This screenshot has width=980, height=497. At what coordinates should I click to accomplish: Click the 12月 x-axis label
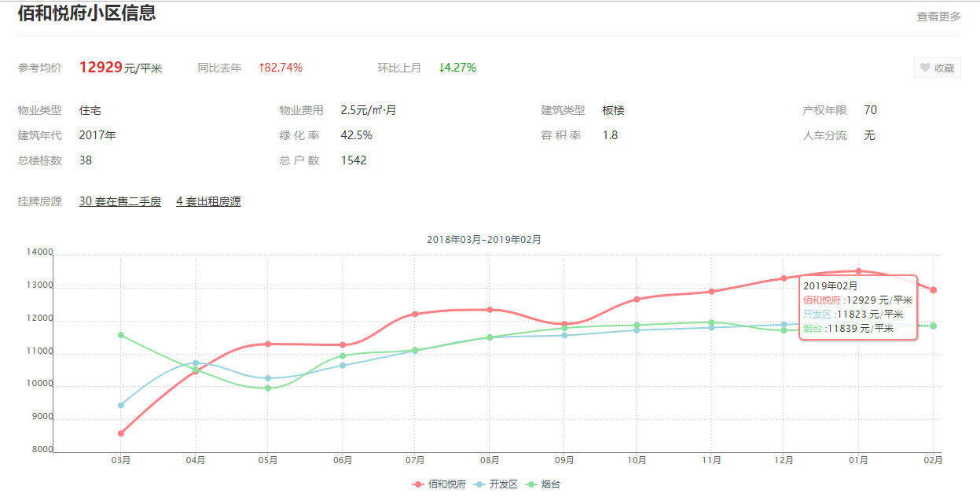coord(784,461)
